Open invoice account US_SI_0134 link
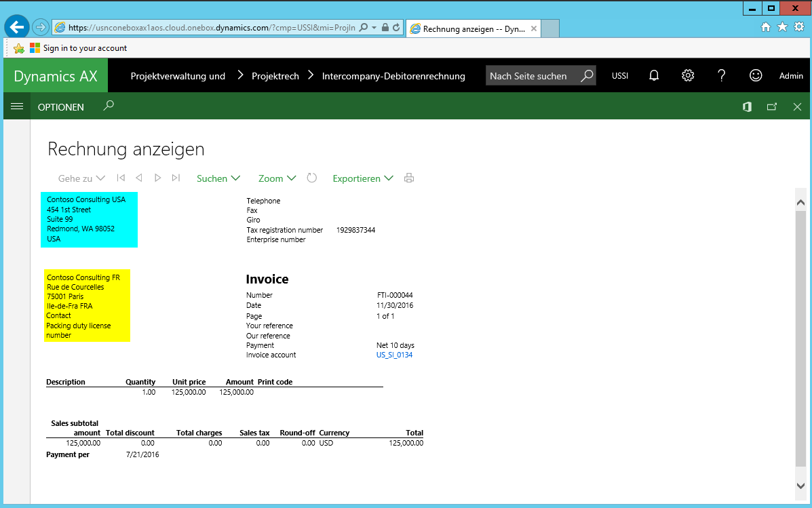The image size is (812, 508). tap(394, 355)
